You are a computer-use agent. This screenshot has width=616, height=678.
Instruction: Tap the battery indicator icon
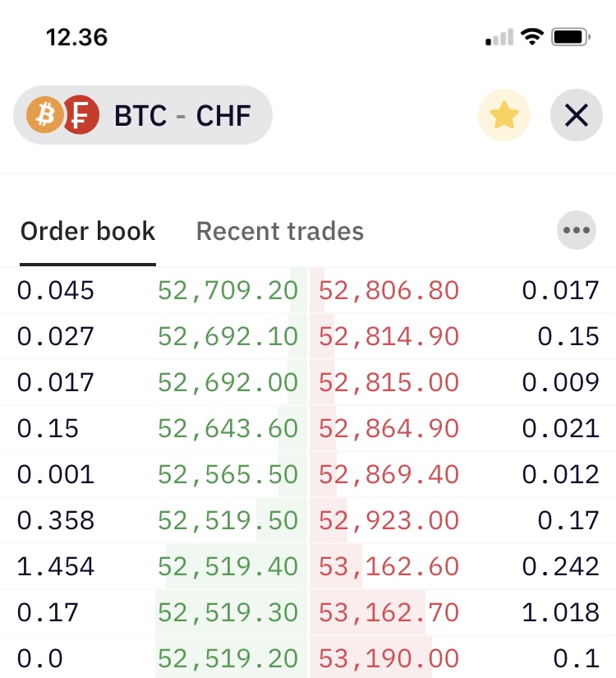tap(571, 37)
